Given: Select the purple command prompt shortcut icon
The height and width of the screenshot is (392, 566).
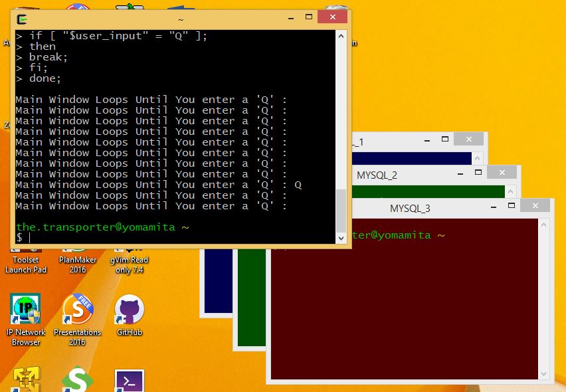Looking at the screenshot, I should 130,381.
